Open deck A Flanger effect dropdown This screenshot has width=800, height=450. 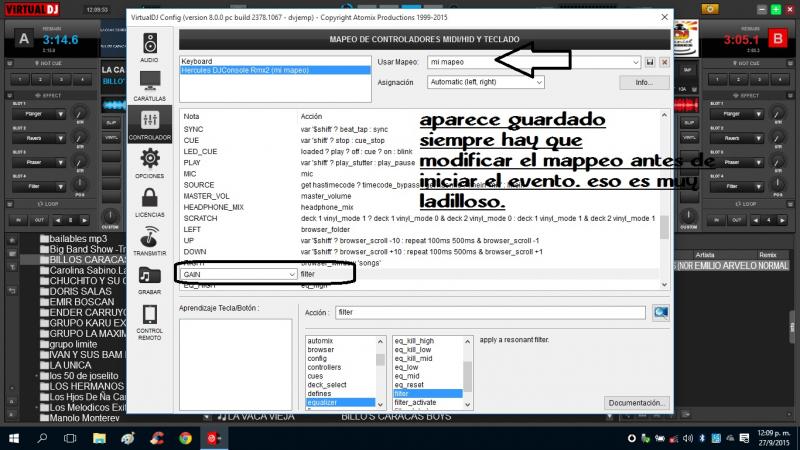(x=38, y=114)
